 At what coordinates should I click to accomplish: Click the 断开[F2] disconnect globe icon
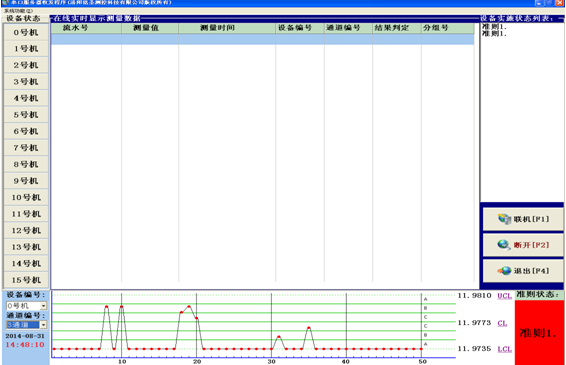504,245
